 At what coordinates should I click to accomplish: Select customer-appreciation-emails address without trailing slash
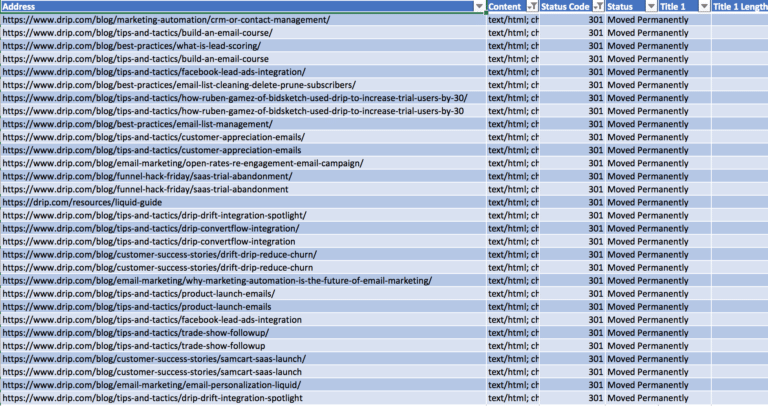click(243, 150)
